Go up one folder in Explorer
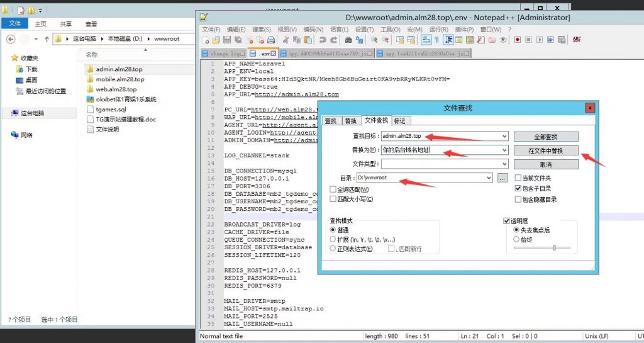The height and width of the screenshot is (343, 644). (x=46, y=39)
